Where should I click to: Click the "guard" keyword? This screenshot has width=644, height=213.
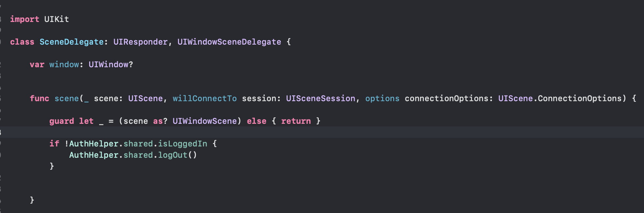[x=62, y=121]
